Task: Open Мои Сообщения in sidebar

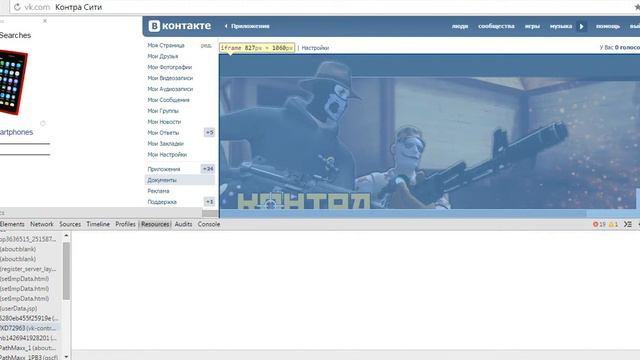Action: [168, 100]
